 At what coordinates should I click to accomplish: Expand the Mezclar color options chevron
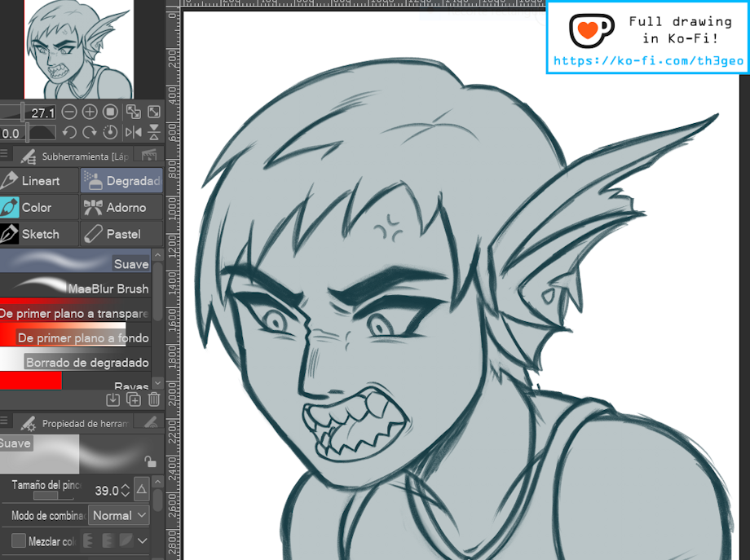[x=143, y=540]
